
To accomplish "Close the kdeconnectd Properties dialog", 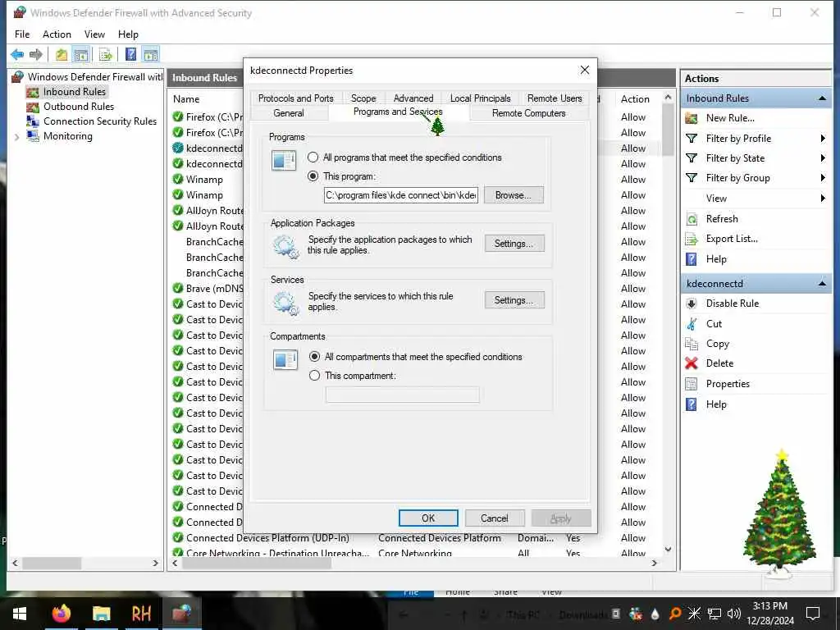I will coord(584,71).
